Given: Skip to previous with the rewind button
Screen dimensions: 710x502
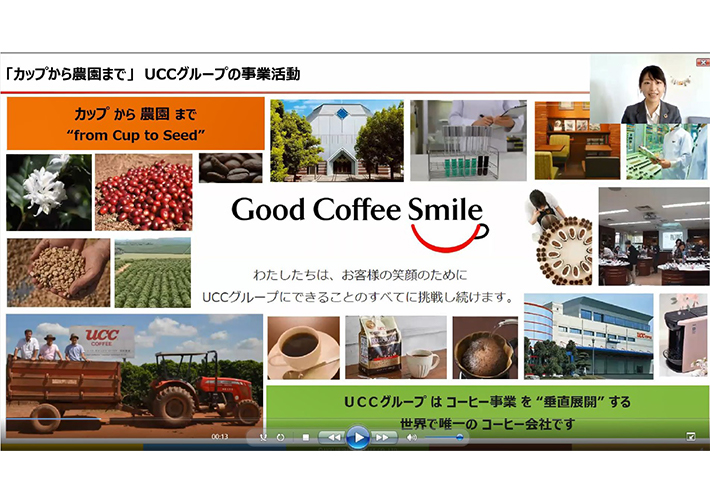Looking at the screenshot, I should tap(333, 437).
